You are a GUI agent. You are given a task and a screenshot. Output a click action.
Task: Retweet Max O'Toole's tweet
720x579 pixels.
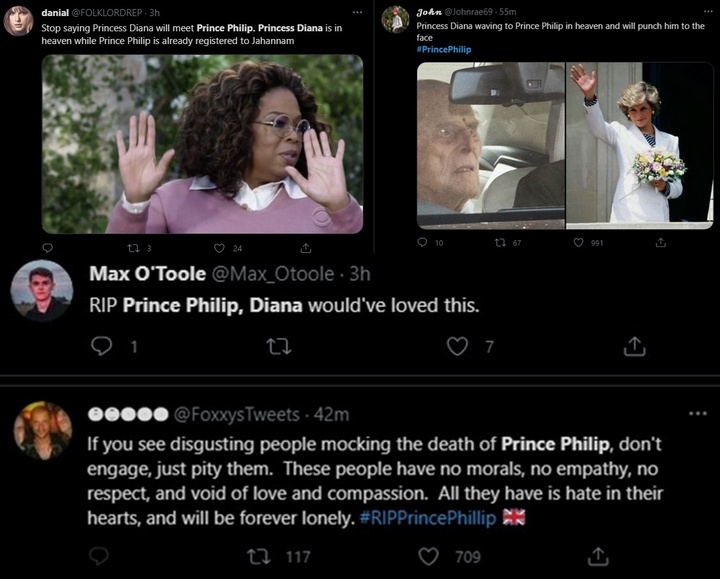(278, 346)
